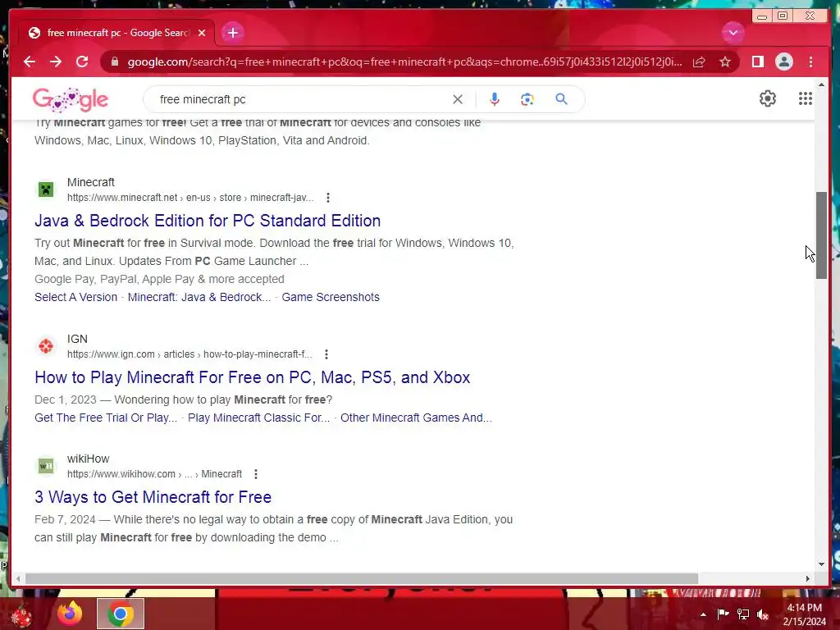Open the Chrome profile avatar
The image size is (840, 630).
(x=783, y=62)
